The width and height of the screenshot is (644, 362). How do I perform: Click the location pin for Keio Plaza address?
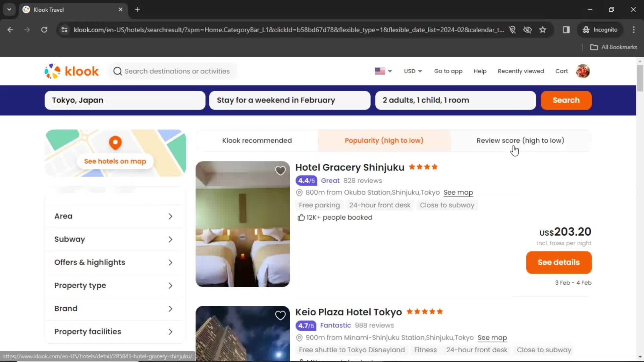click(299, 338)
